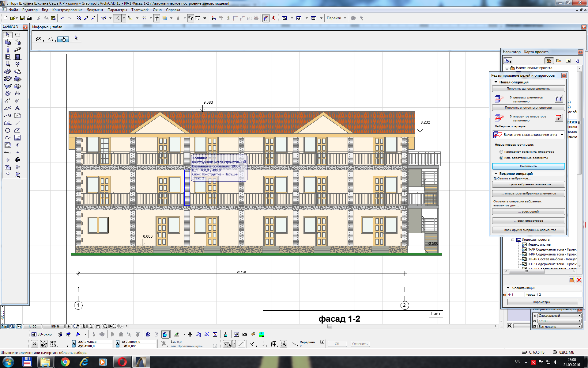Click the zoom-in magnifier at bottom bar

click(x=84, y=326)
